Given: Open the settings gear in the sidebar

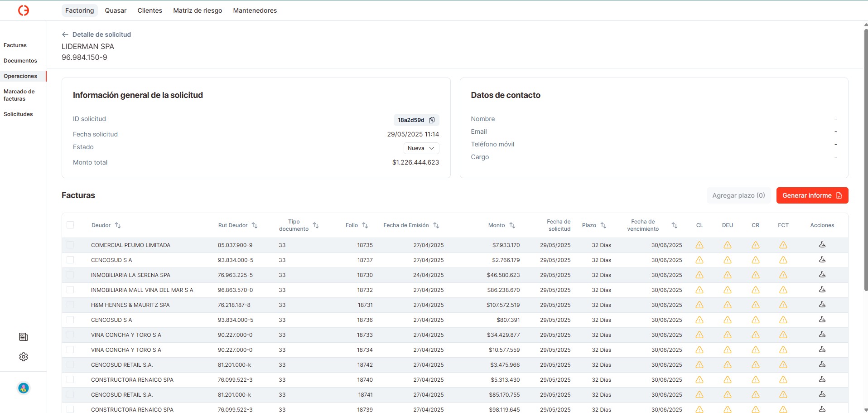Looking at the screenshot, I should point(24,357).
